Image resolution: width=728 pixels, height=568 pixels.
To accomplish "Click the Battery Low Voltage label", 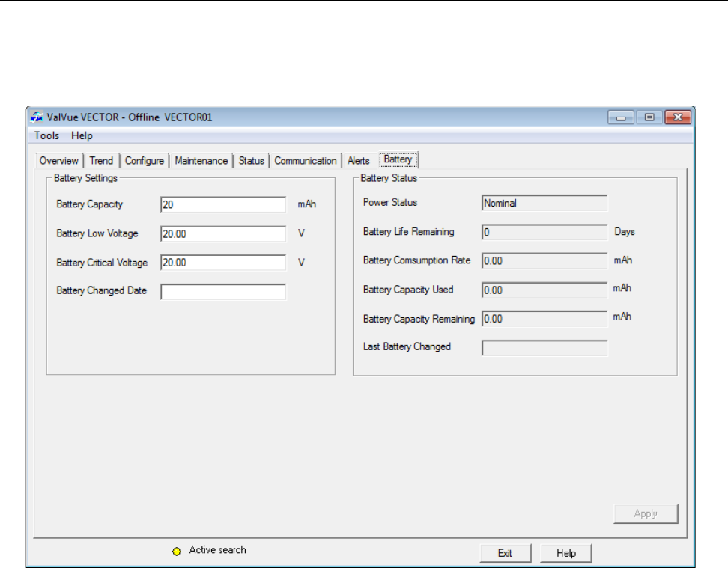I will 97,233.
